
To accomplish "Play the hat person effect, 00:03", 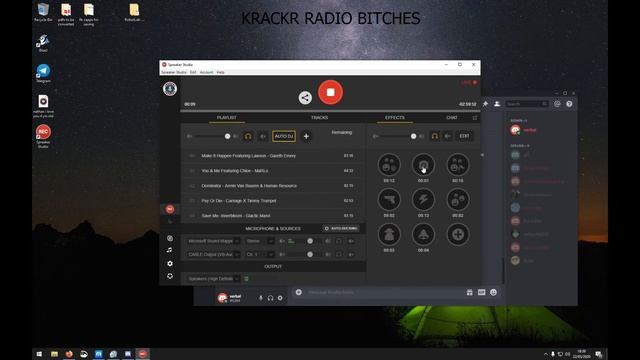I will tap(389, 234).
